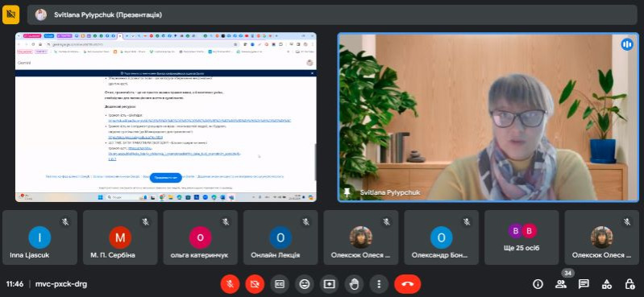Viewport: 644px width, 297px height.
Task: Click the 'М. П. Сербіна' name label
Action: 113,255
